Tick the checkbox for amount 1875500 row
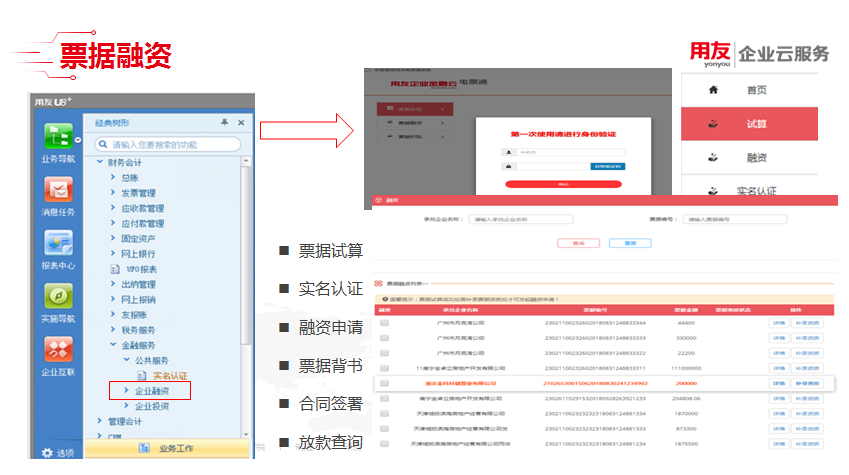The image size is (849, 475). (384, 444)
